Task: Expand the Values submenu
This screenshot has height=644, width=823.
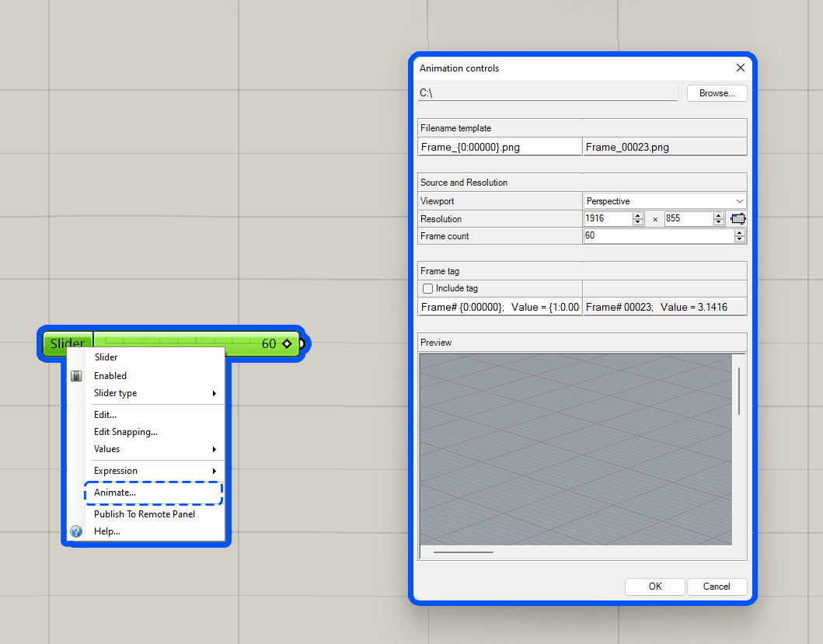Action: point(155,449)
